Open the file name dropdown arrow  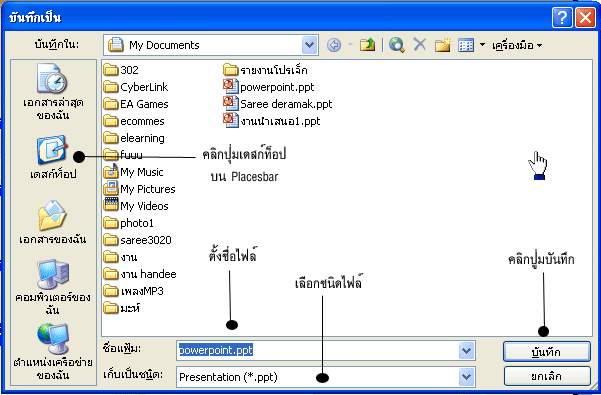coord(466,350)
